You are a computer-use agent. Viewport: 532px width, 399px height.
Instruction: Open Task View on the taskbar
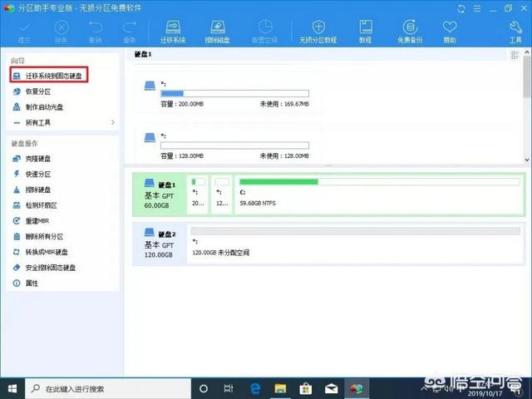229,388
